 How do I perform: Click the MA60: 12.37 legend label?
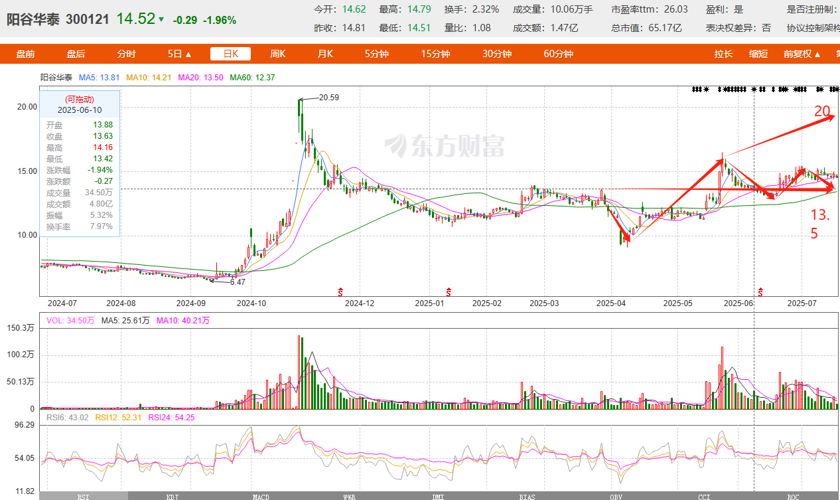(252, 77)
